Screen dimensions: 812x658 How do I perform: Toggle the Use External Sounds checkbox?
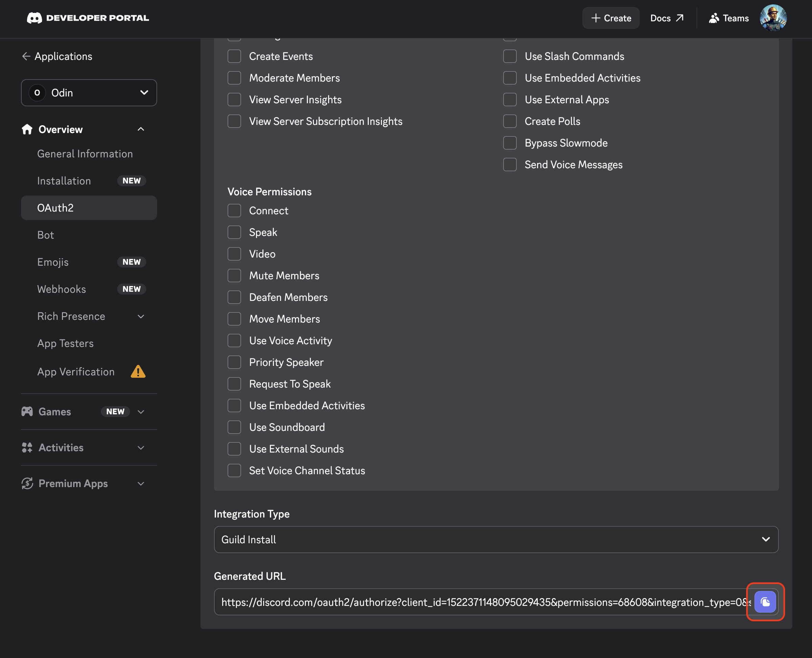point(234,449)
